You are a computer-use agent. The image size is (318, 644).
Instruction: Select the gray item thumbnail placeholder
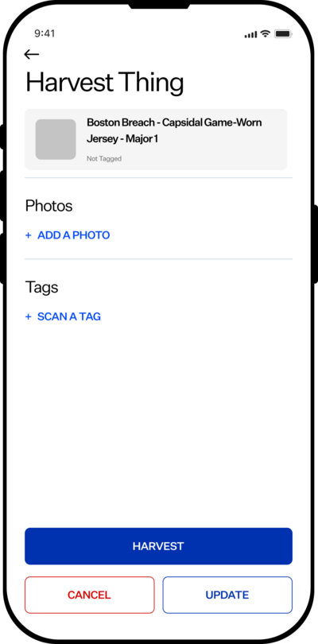click(56, 139)
